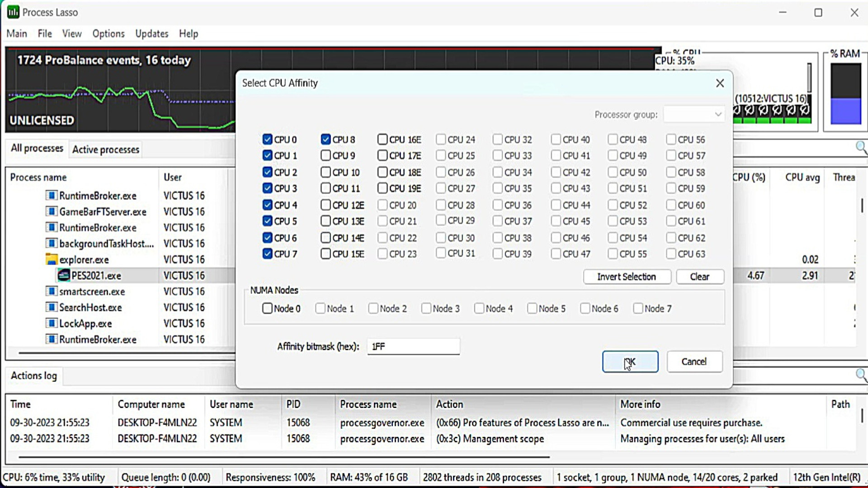The image size is (868, 488).
Task: Click 'RAM: 43% of 16 GB' in status bar
Action: pos(369,477)
